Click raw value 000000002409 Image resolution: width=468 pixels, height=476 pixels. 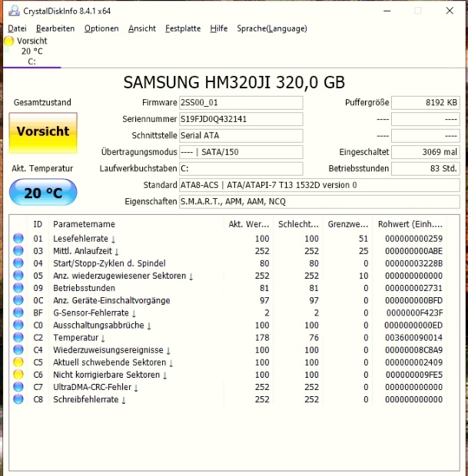[x=414, y=362]
